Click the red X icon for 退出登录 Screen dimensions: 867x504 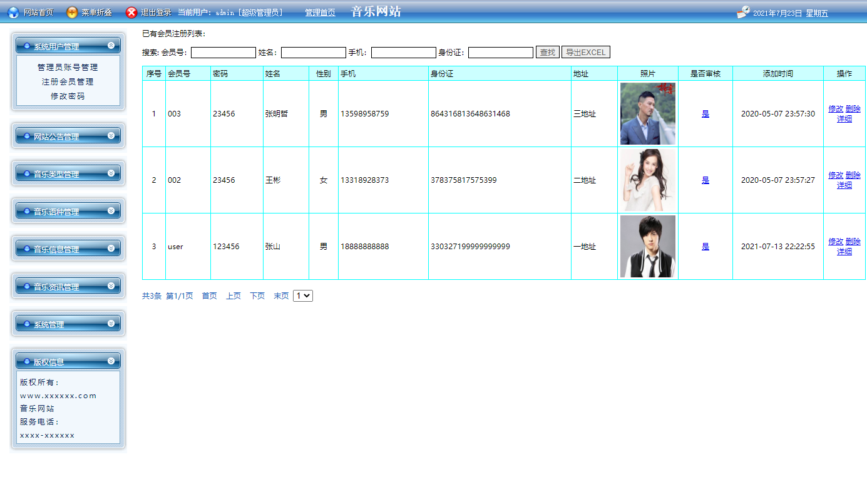tap(130, 12)
